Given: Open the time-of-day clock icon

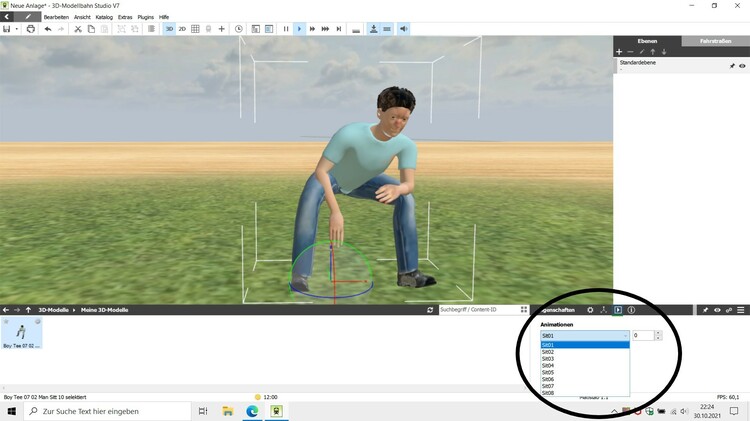Looking at the screenshot, I should [239, 29].
